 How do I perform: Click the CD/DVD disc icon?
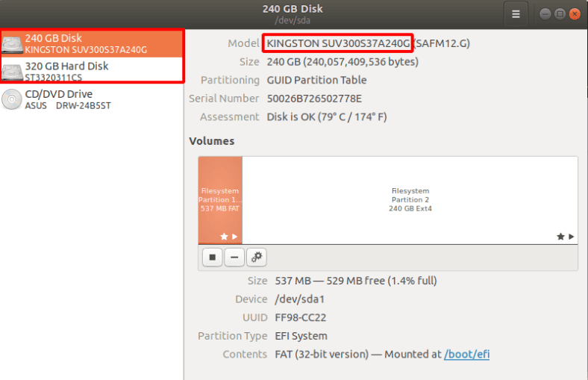(x=12, y=99)
